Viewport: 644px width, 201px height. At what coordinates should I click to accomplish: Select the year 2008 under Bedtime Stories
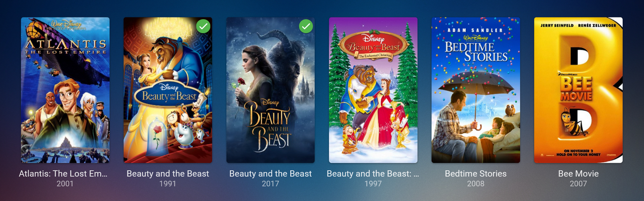coord(476,184)
